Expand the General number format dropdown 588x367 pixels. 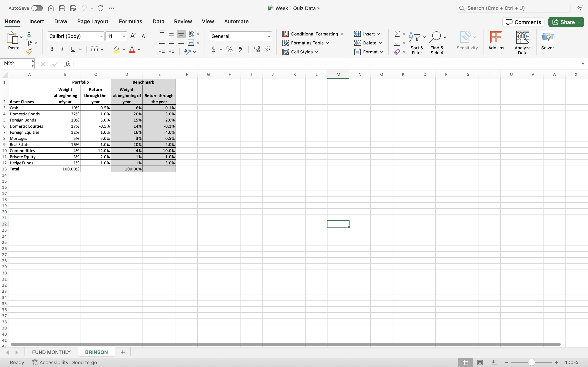269,36
